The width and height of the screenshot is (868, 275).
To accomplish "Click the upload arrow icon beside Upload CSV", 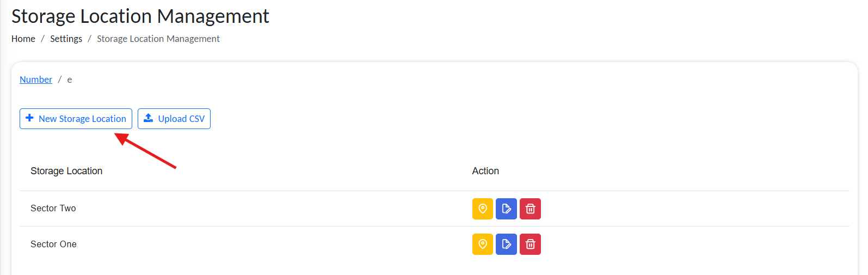I will [x=148, y=118].
